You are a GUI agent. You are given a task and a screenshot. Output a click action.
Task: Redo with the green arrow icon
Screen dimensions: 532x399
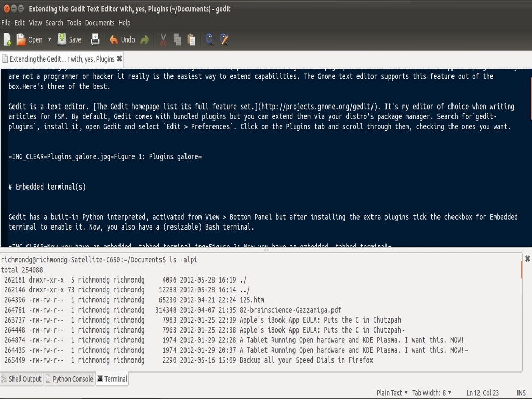click(145, 40)
